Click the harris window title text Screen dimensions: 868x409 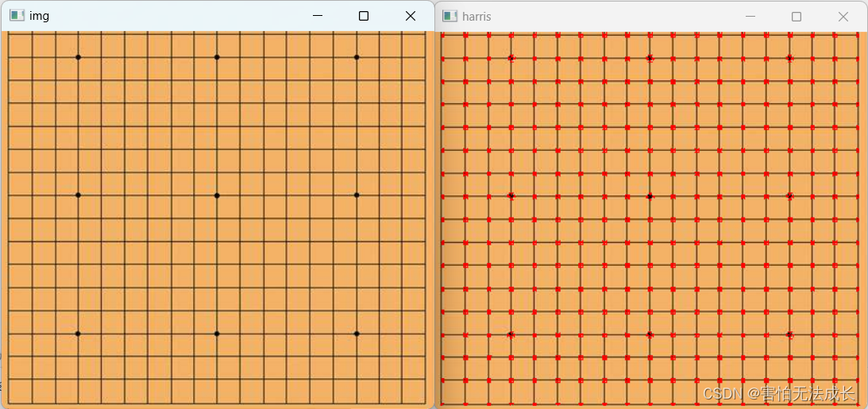click(x=476, y=17)
